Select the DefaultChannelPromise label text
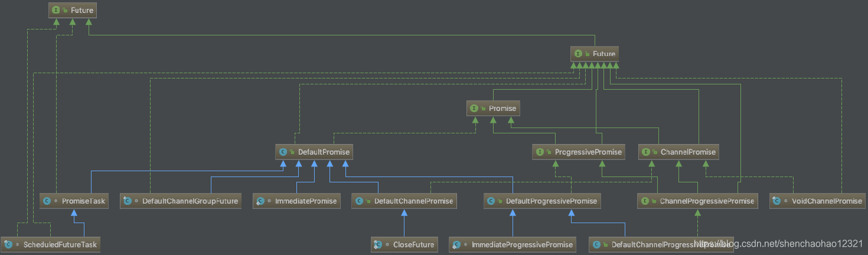The width and height of the screenshot is (868, 255). coord(413,201)
